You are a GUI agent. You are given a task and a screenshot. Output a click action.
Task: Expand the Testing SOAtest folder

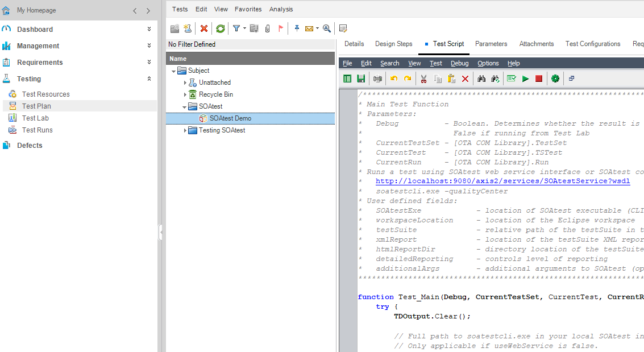pos(185,130)
